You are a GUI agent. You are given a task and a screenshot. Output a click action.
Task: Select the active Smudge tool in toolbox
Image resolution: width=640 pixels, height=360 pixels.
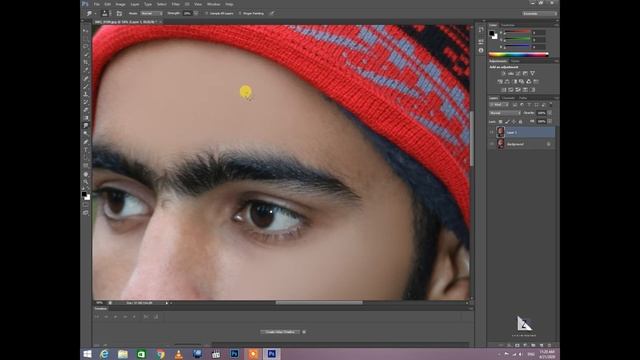coord(86,126)
